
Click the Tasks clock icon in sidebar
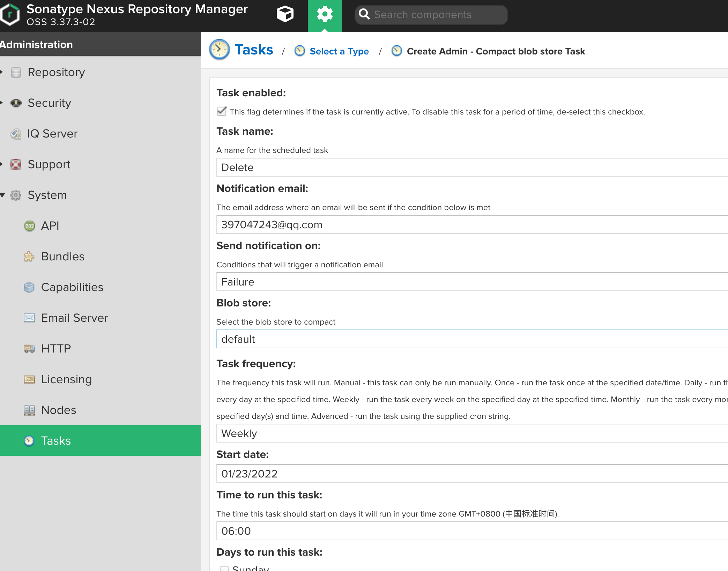(29, 441)
